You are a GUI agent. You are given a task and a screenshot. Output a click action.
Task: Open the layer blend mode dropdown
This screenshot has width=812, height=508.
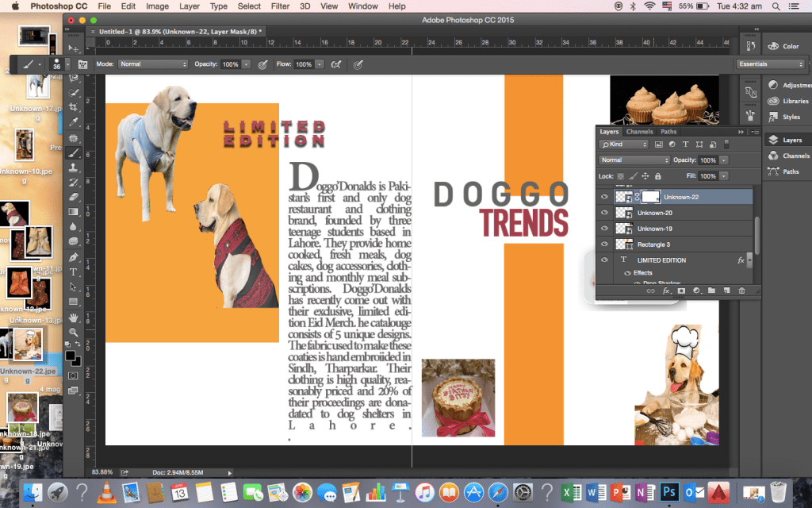634,160
